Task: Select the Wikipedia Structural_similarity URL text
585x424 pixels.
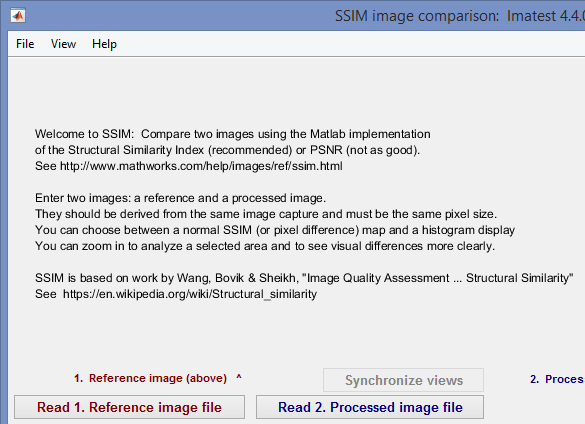Action: [x=190, y=294]
